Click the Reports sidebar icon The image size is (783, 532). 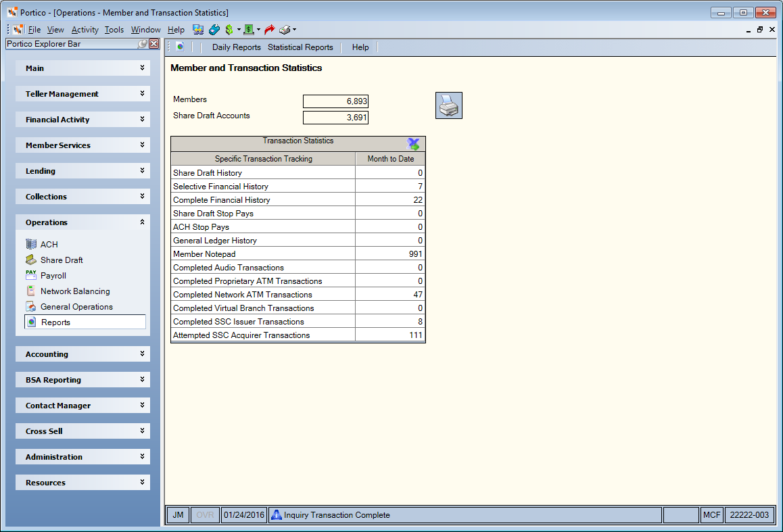[32, 322]
